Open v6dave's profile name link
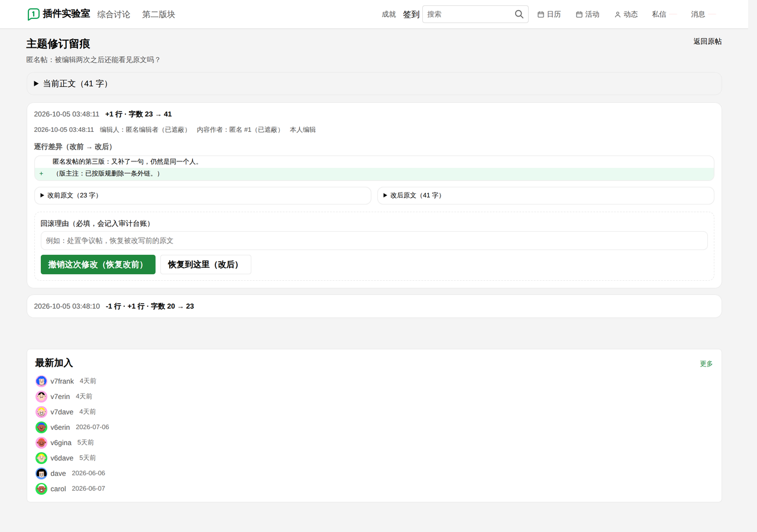 tap(62, 458)
